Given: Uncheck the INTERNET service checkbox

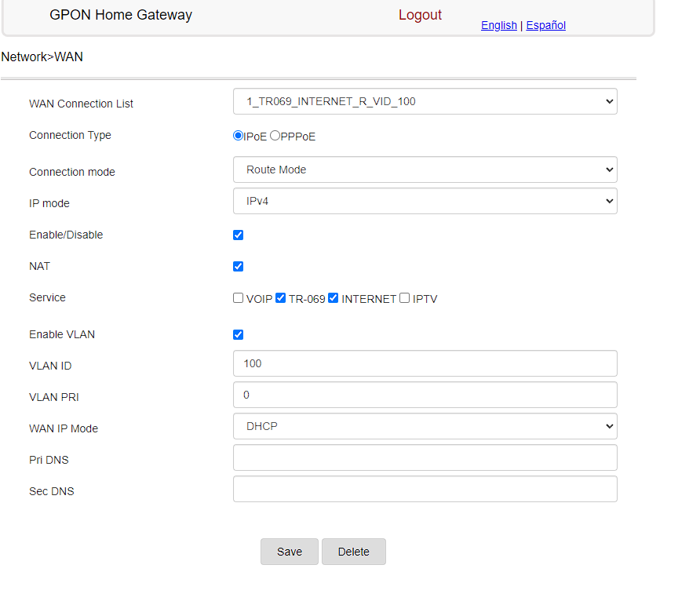Looking at the screenshot, I should (x=334, y=298).
